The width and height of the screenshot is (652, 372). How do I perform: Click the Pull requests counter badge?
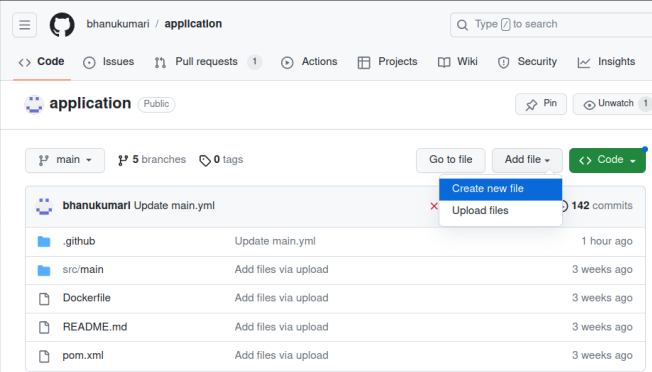[x=255, y=62]
